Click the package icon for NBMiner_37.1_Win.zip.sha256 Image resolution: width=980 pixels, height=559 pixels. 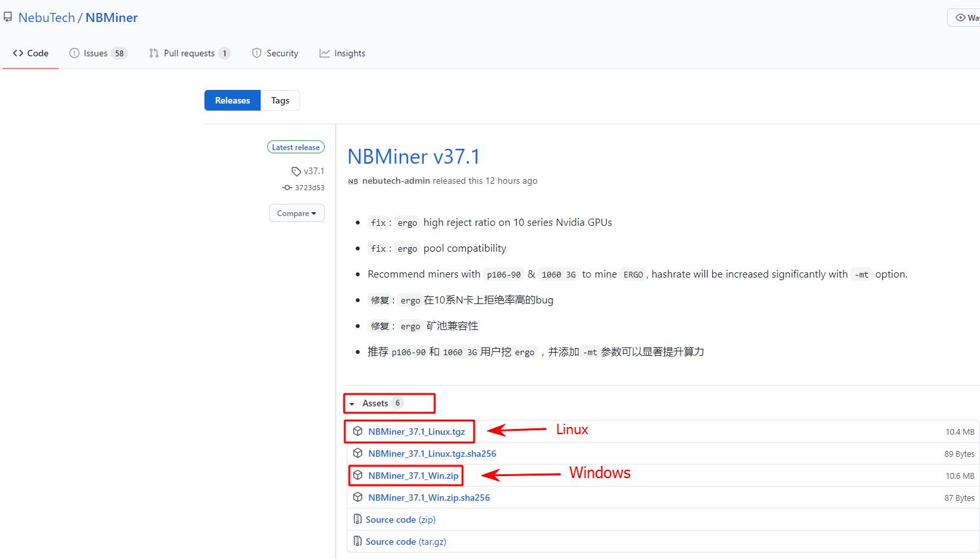(358, 497)
